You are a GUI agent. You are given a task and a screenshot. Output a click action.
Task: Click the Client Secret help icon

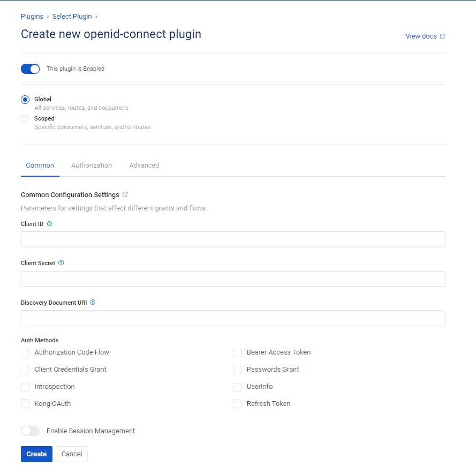[61, 263]
